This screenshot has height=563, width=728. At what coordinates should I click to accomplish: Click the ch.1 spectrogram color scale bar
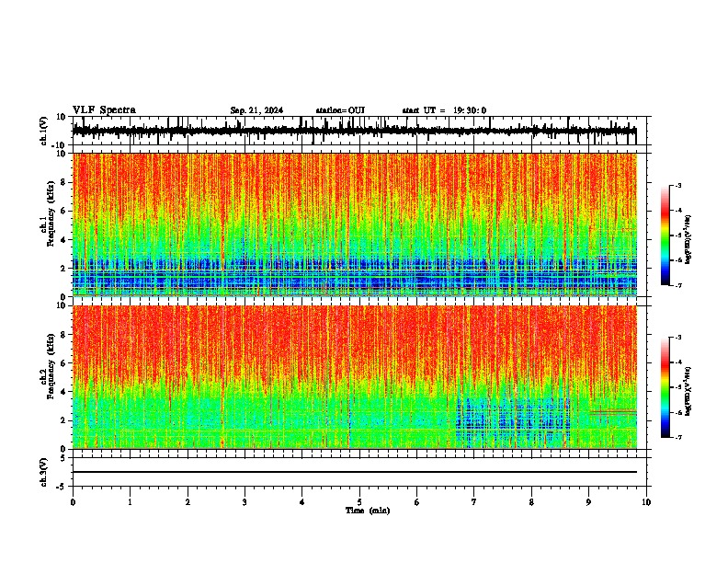(665, 236)
